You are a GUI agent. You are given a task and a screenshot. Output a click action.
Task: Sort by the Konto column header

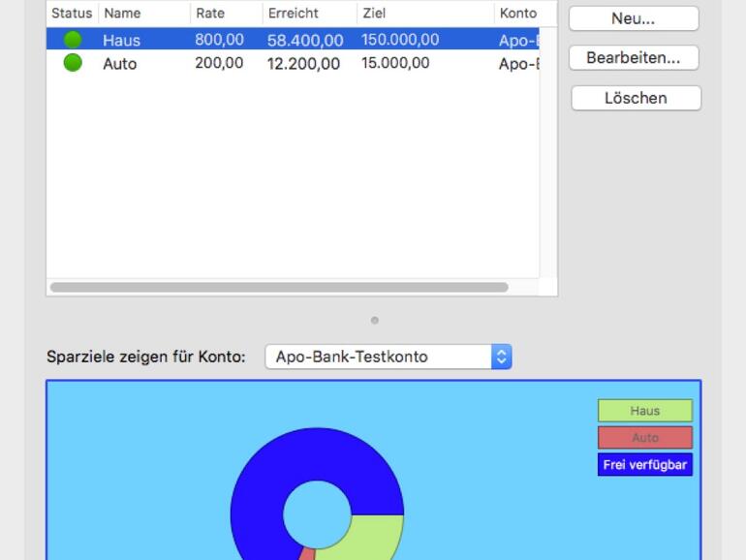(x=525, y=13)
